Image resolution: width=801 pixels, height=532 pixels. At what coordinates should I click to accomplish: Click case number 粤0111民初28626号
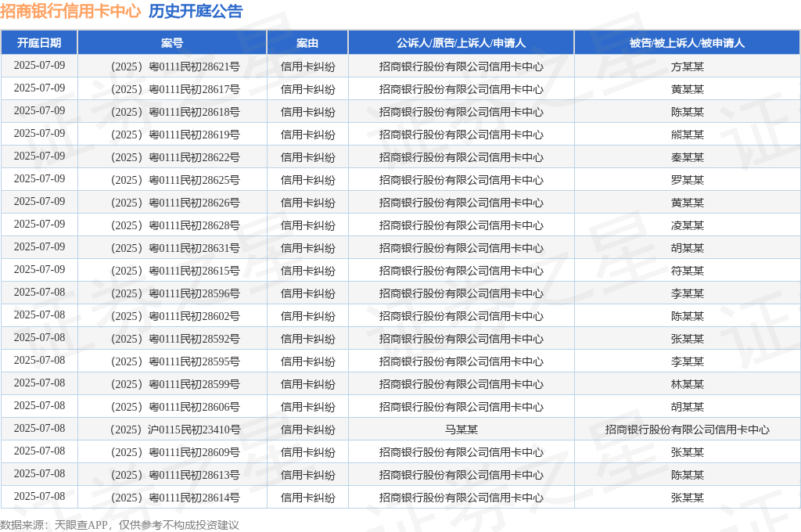[x=175, y=203]
